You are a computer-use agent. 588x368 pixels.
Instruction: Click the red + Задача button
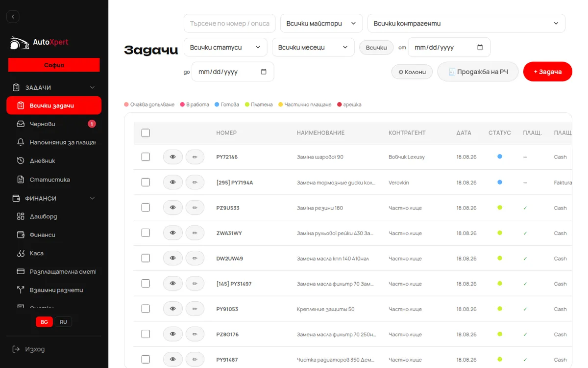click(547, 72)
